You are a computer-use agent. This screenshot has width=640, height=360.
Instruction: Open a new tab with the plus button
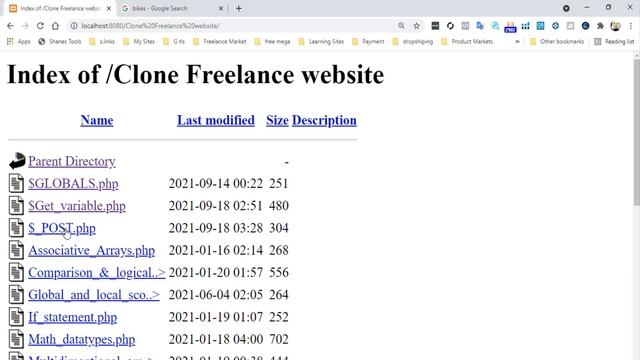pos(239,8)
